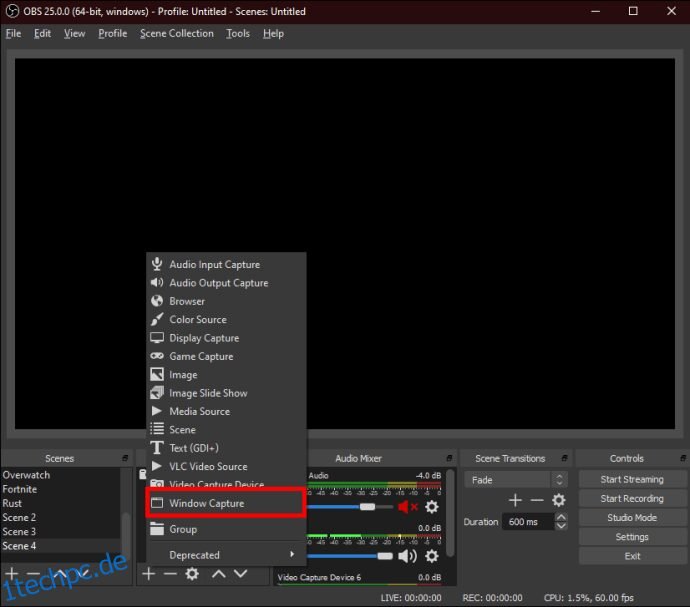690x607 pixels.
Task: Open Scene Collection menu
Action: tap(177, 33)
